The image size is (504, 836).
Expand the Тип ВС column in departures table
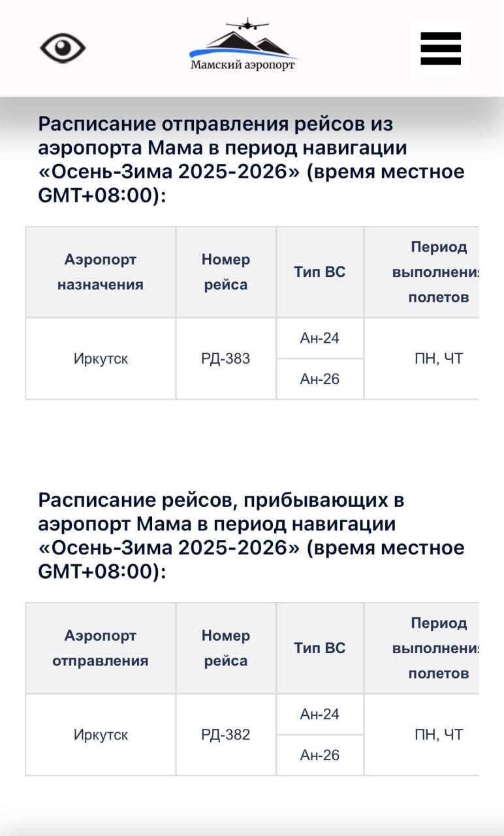tap(321, 272)
